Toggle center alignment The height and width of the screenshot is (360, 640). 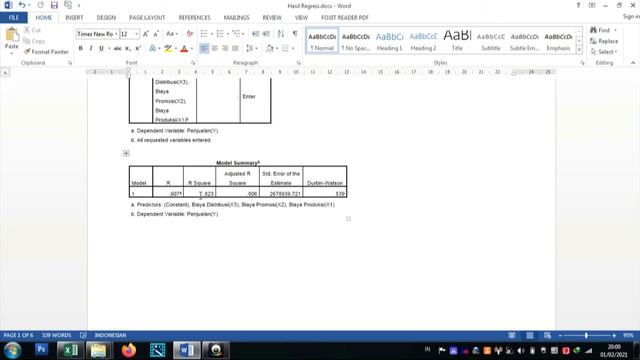(x=214, y=49)
